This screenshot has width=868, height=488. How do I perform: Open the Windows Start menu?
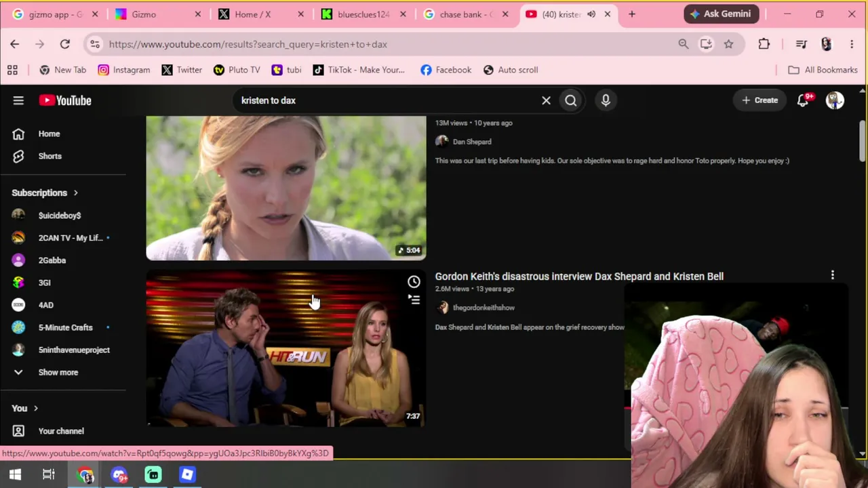coord(15,474)
